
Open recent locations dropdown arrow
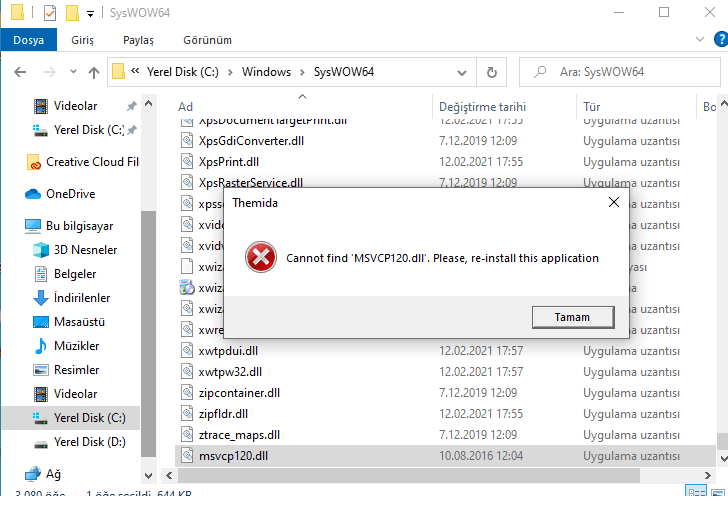tap(73, 72)
